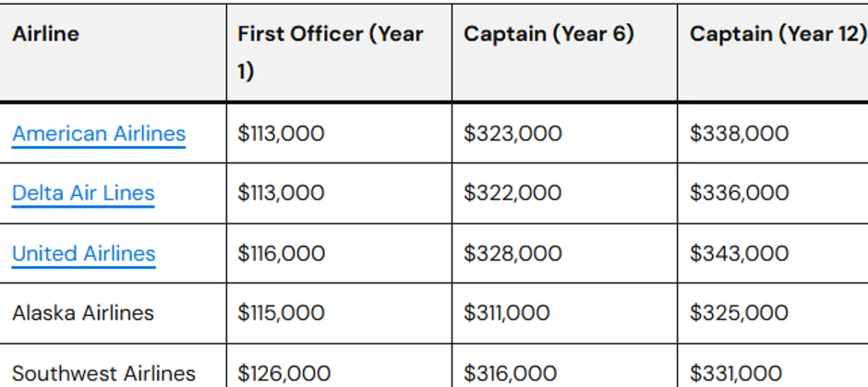Screen dimensions: 868x387
Task: Click the $328,000 cell for United
Action: click(x=512, y=253)
